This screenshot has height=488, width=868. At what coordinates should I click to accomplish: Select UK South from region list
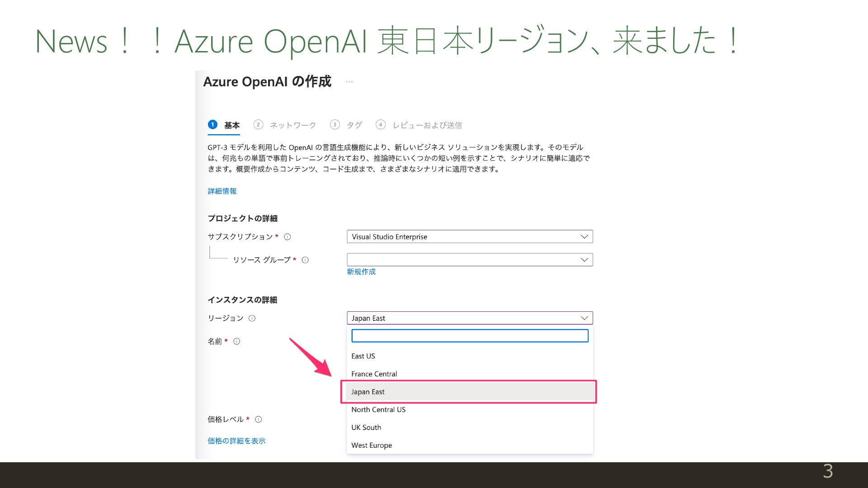pyautogui.click(x=470, y=427)
